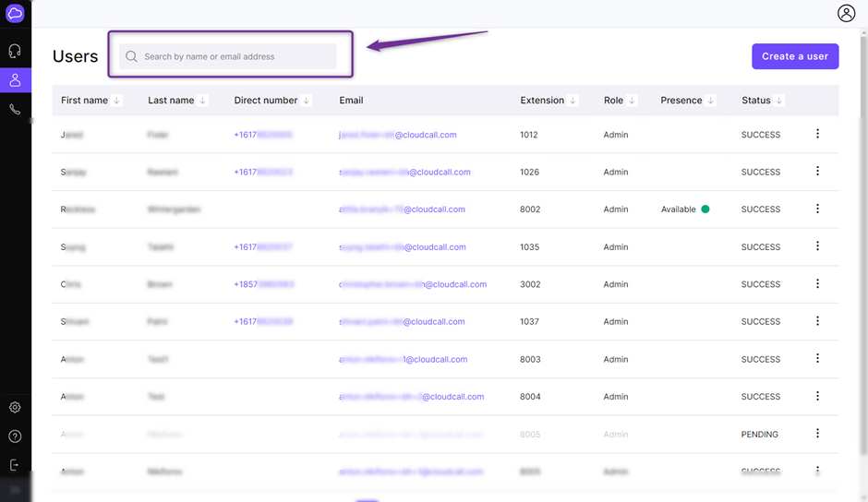
Task: Focus the search by name or email field
Action: tap(227, 56)
